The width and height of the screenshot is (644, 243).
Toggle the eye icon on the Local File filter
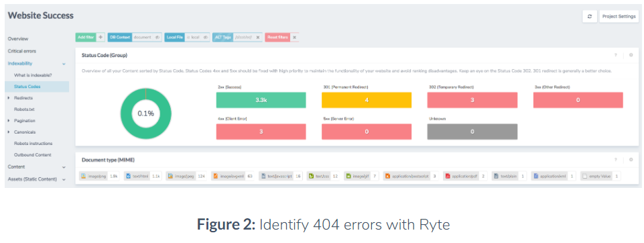point(205,37)
